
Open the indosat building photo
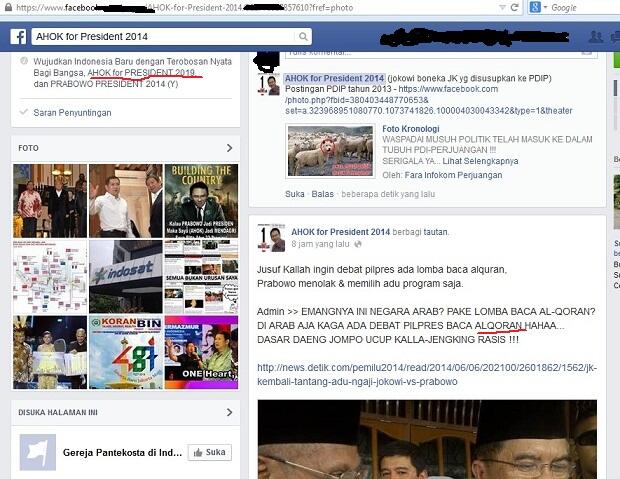(126, 276)
